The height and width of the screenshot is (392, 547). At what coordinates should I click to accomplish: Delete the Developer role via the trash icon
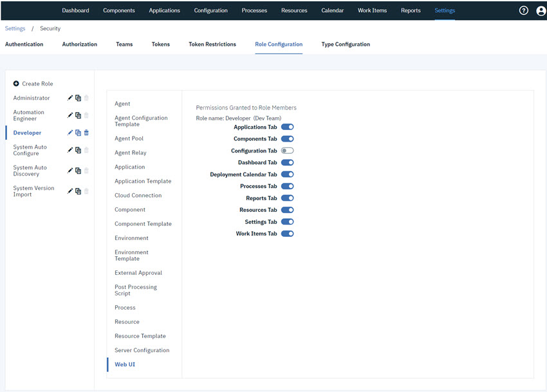click(86, 133)
